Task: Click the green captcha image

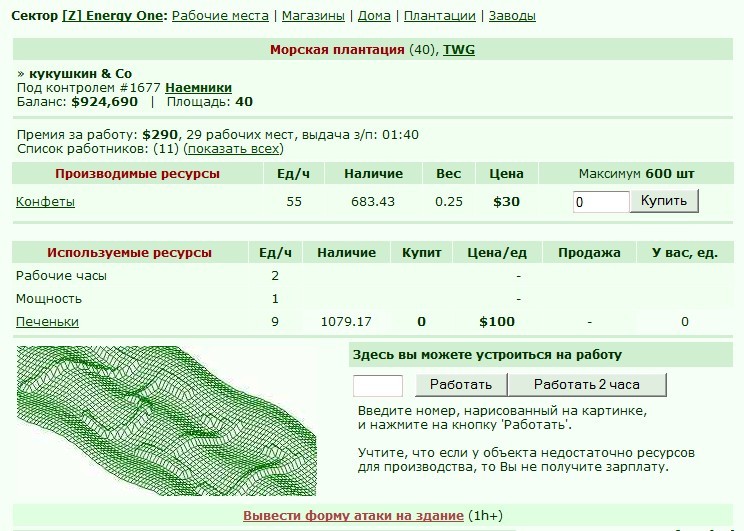Action: [x=167, y=421]
